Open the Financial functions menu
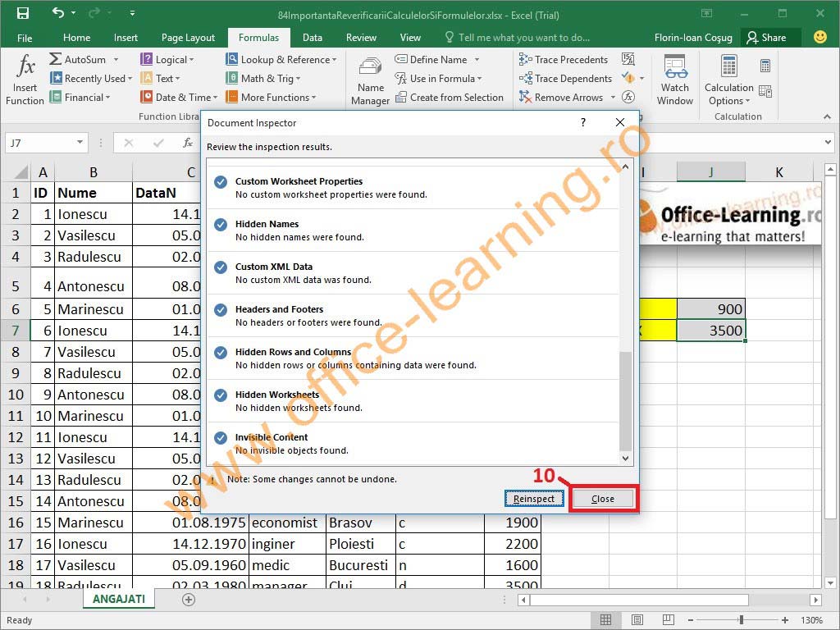This screenshot has width=840, height=630. 80,98
